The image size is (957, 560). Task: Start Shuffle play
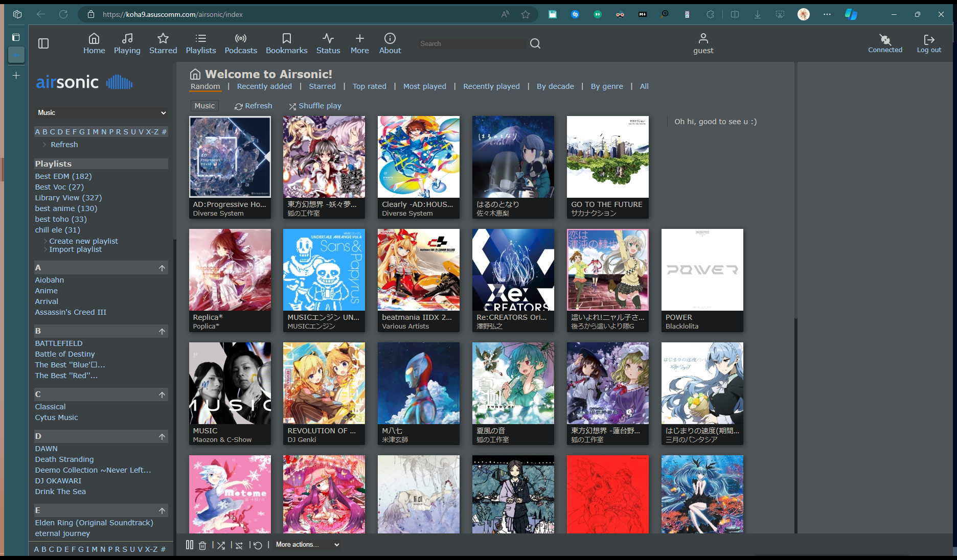tap(315, 106)
